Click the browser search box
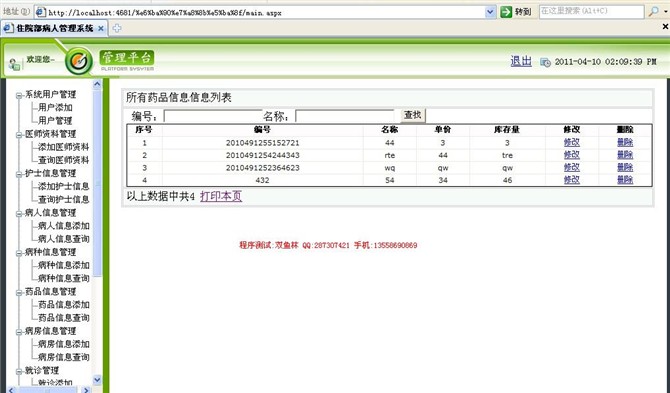This screenshot has width=670, height=393. [x=591, y=12]
